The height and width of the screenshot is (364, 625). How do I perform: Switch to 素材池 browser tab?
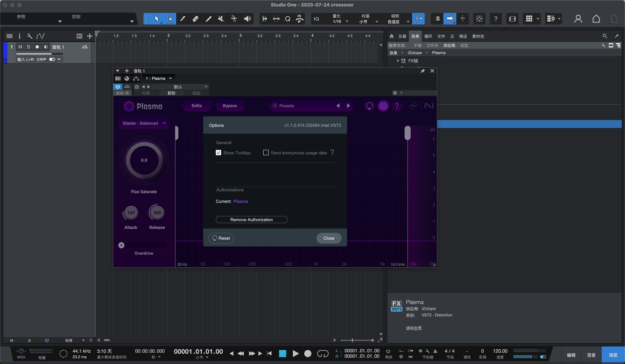click(478, 36)
